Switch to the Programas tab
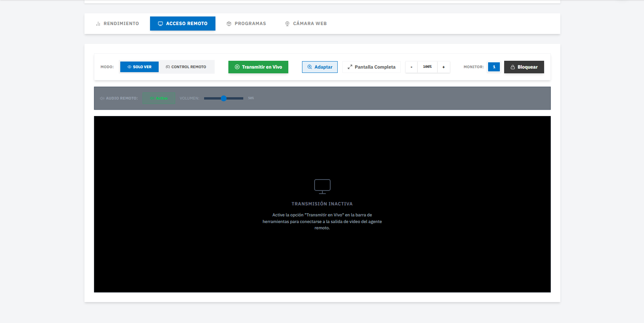 (246, 24)
